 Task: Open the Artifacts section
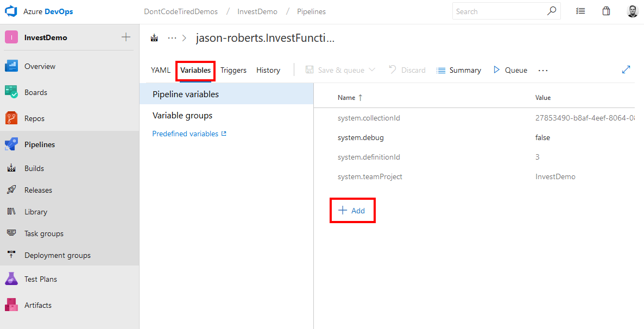(x=37, y=305)
